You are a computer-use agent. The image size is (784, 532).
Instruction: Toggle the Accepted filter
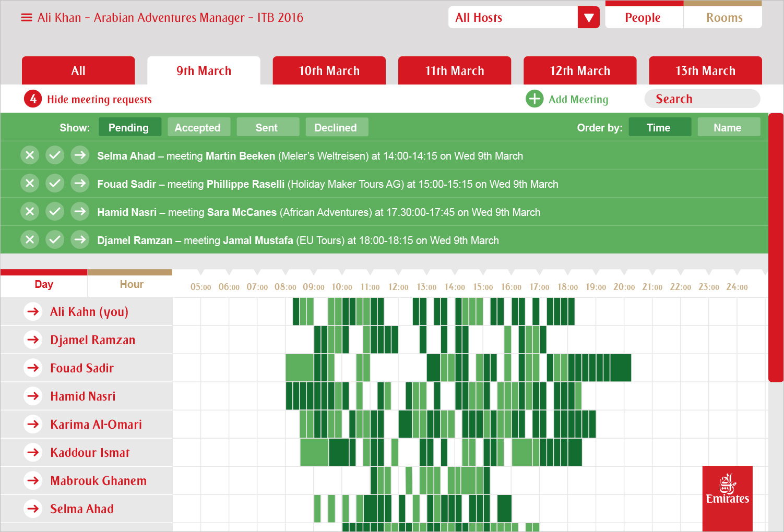click(198, 127)
